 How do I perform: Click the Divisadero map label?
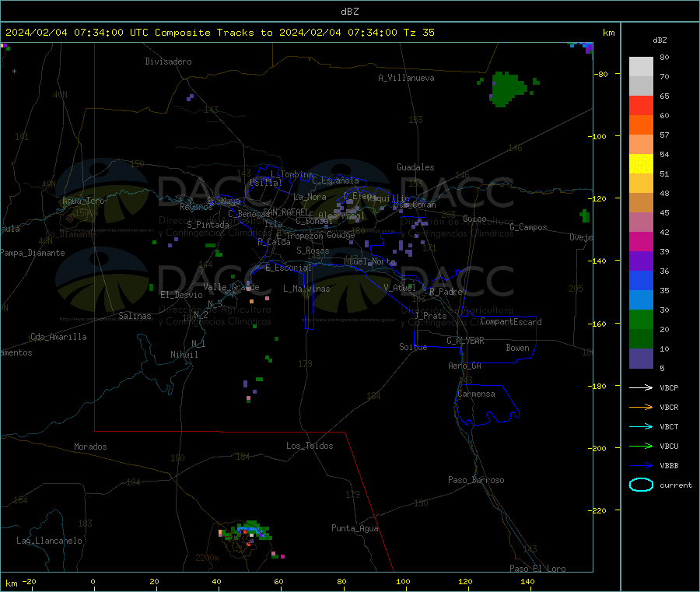coord(168,61)
